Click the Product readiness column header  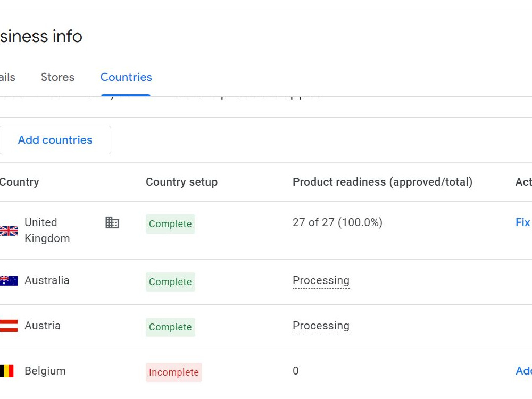(383, 182)
